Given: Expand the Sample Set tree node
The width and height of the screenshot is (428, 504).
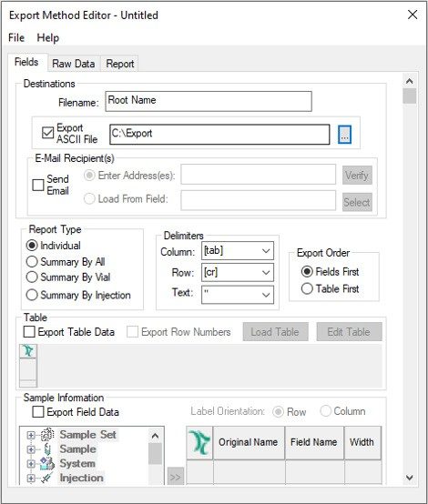Looking at the screenshot, I should coord(31,435).
